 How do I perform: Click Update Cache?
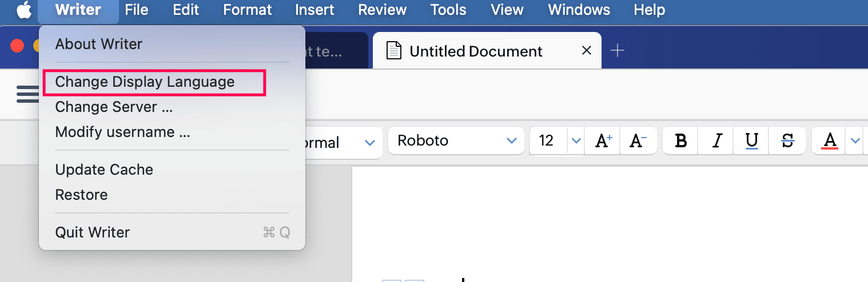tap(172, 170)
